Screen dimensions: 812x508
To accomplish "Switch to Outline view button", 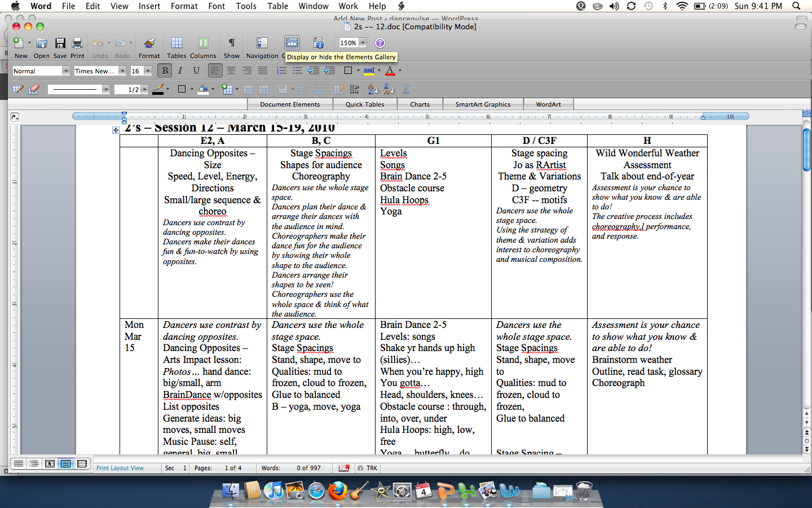I will (x=34, y=463).
